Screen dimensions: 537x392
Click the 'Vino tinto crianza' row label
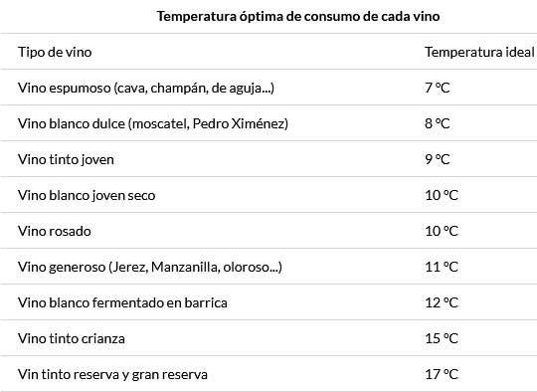(x=72, y=339)
